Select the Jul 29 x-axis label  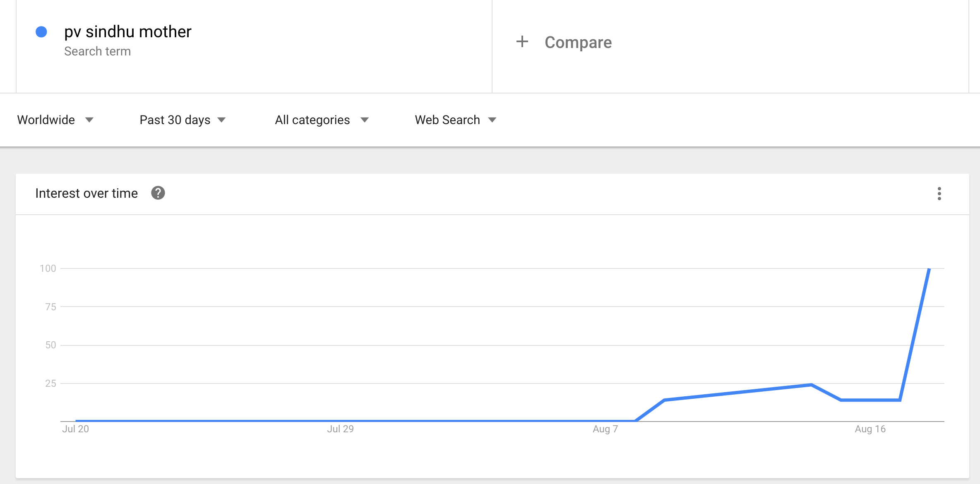pyautogui.click(x=340, y=429)
